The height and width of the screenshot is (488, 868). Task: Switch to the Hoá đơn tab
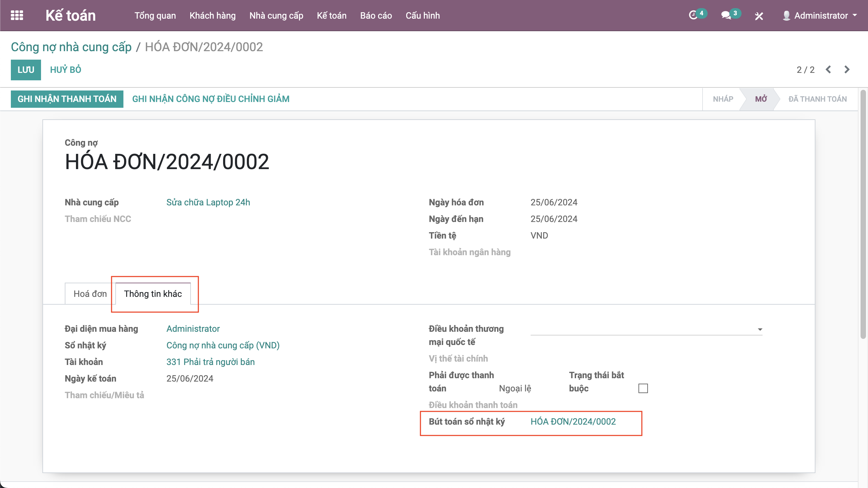[90, 294]
